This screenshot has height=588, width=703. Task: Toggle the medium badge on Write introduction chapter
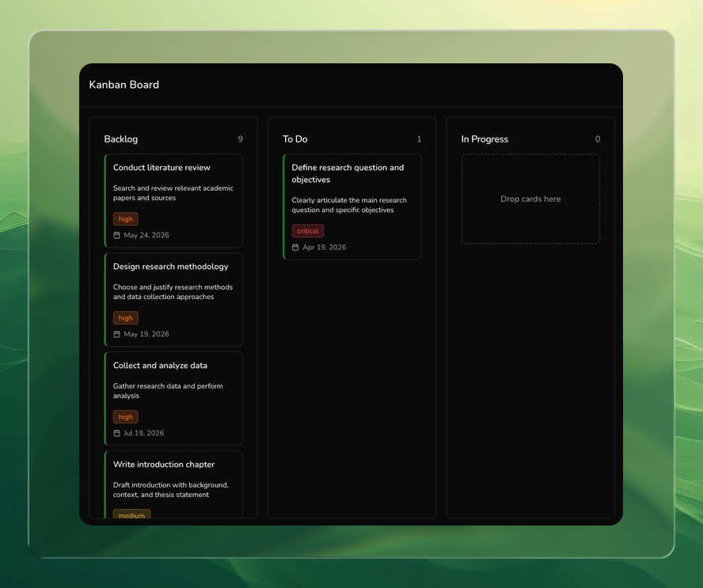coord(132,514)
